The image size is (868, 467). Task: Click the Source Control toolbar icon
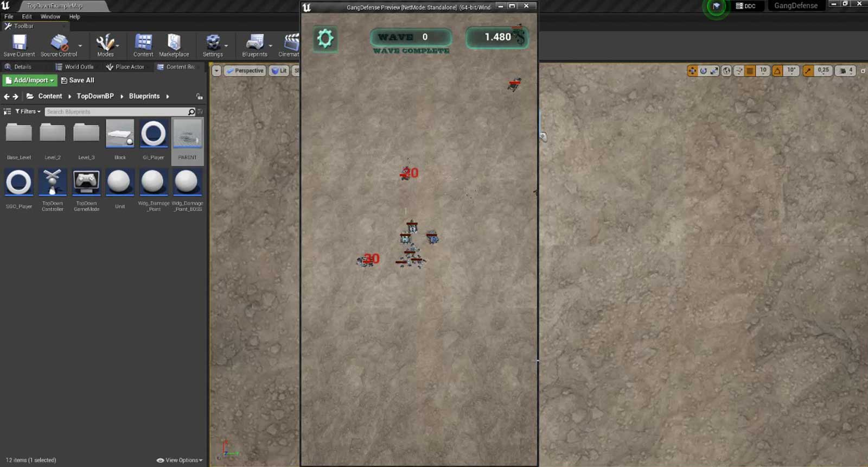[x=59, y=45]
